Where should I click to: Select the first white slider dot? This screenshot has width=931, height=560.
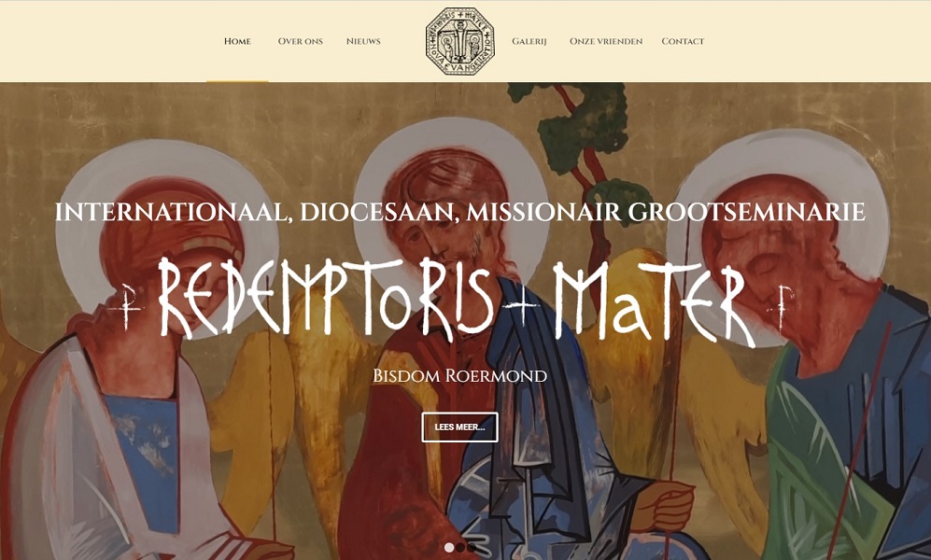(449, 548)
